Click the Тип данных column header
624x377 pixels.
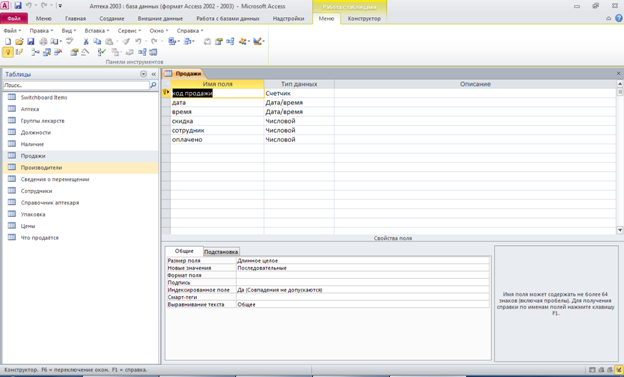(x=299, y=84)
